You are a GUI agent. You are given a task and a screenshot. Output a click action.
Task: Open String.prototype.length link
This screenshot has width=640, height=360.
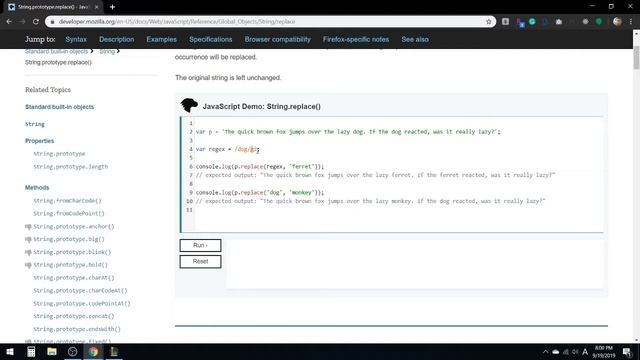tap(71, 167)
